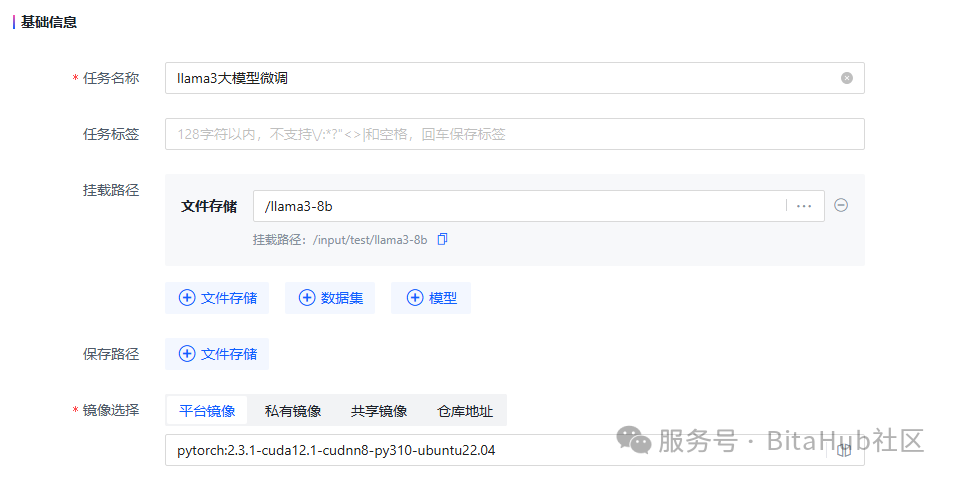Screen dimensions: 955x479
Task: Copy the mount path /input/test/llama3-8b
Action: (x=442, y=240)
